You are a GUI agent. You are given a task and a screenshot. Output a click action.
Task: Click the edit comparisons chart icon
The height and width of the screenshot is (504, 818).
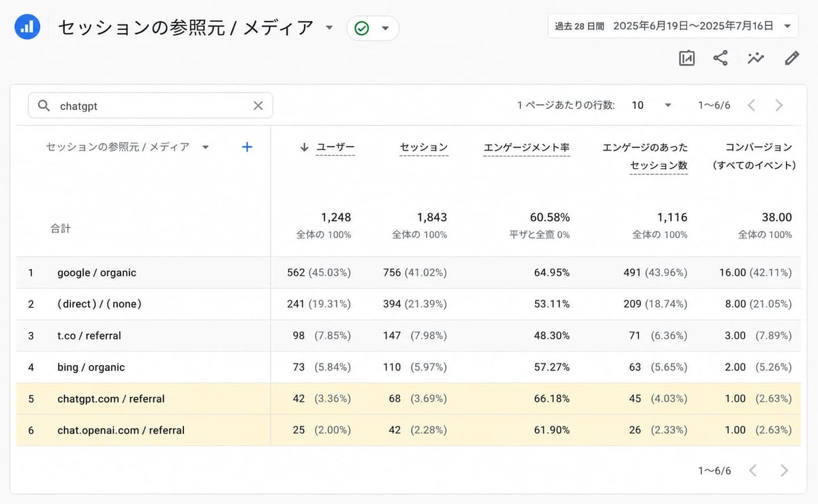point(686,59)
